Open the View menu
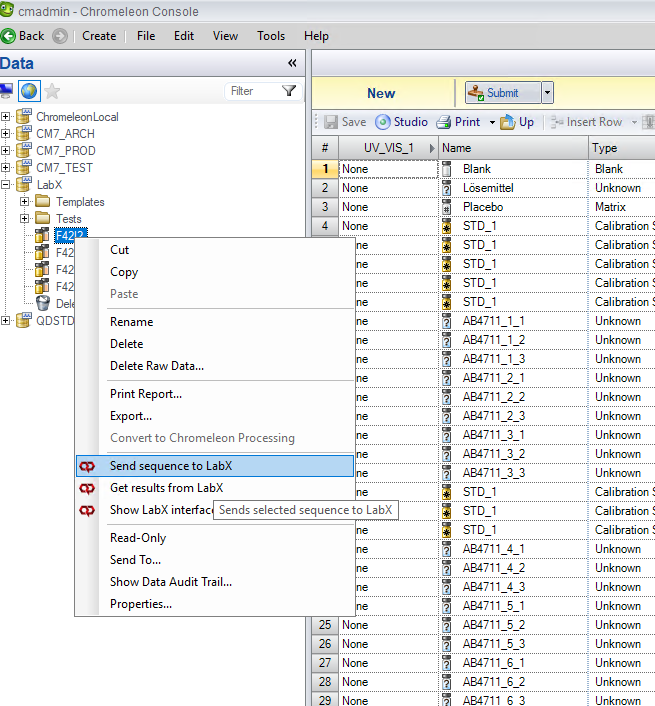The height and width of the screenshot is (706, 655). [225, 36]
